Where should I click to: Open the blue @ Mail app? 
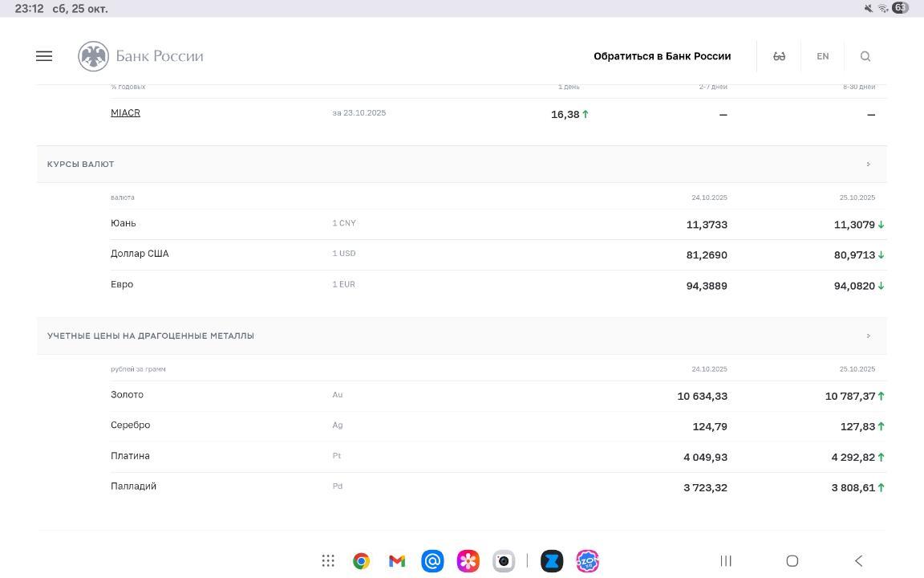coord(432,561)
